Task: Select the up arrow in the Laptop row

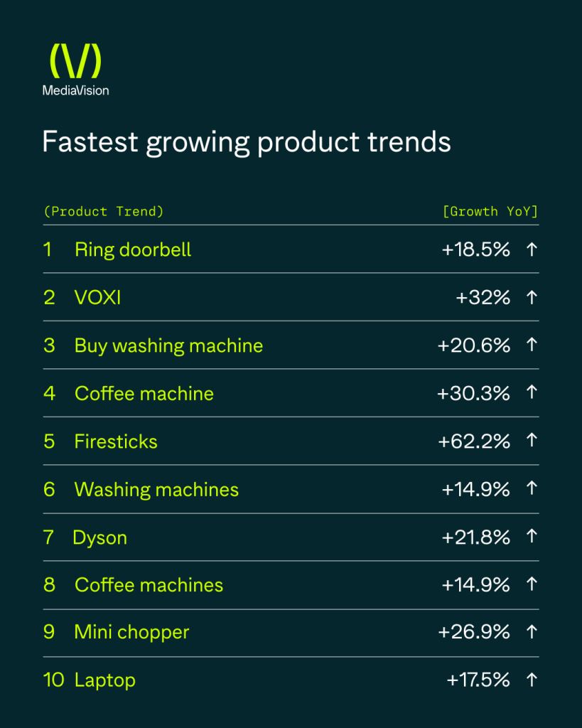Action: coord(531,680)
